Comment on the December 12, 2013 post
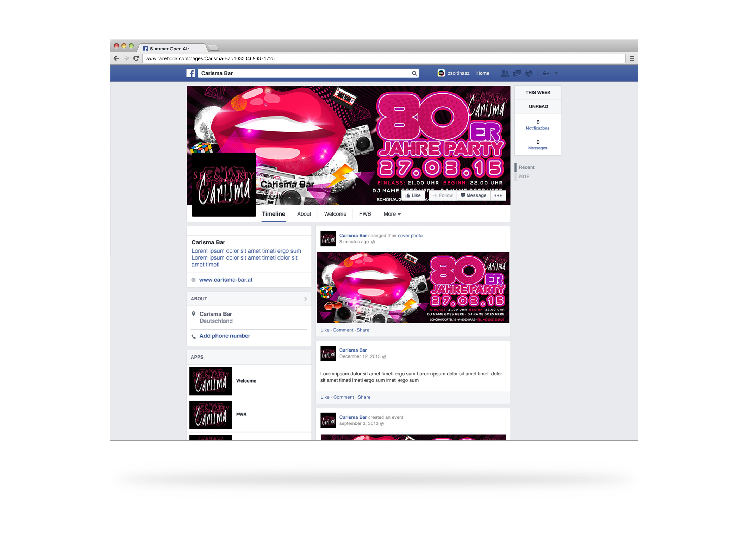This screenshot has height=534, width=756. pyautogui.click(x=343, y=397)
